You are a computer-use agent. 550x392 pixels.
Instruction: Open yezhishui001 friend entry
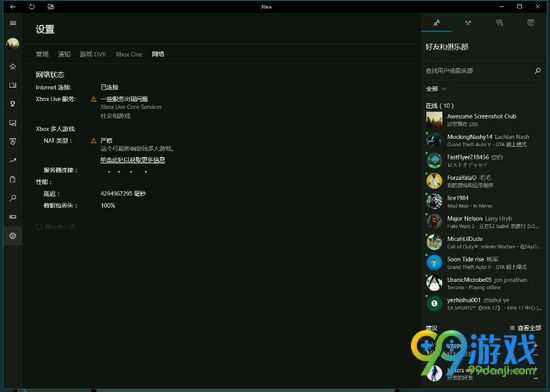(x=483, y=303)
